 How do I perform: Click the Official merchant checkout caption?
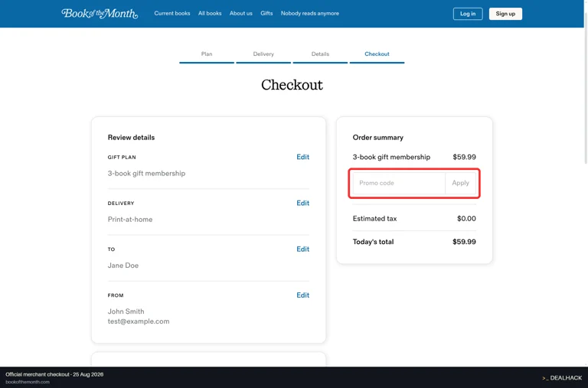54,374
